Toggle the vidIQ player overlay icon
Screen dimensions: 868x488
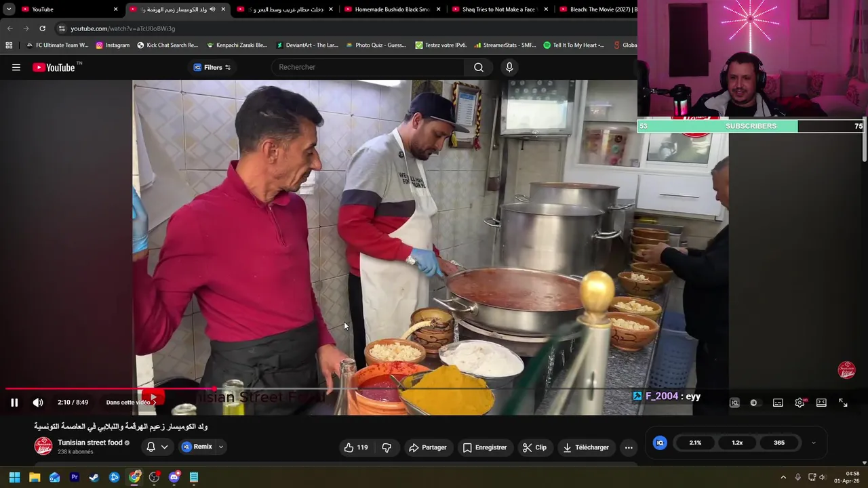(x=734, y=403)
